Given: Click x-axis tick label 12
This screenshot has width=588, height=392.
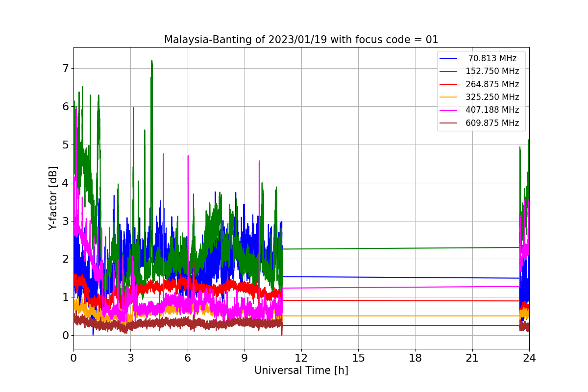Looking at the screenshot, I should 301,358.
